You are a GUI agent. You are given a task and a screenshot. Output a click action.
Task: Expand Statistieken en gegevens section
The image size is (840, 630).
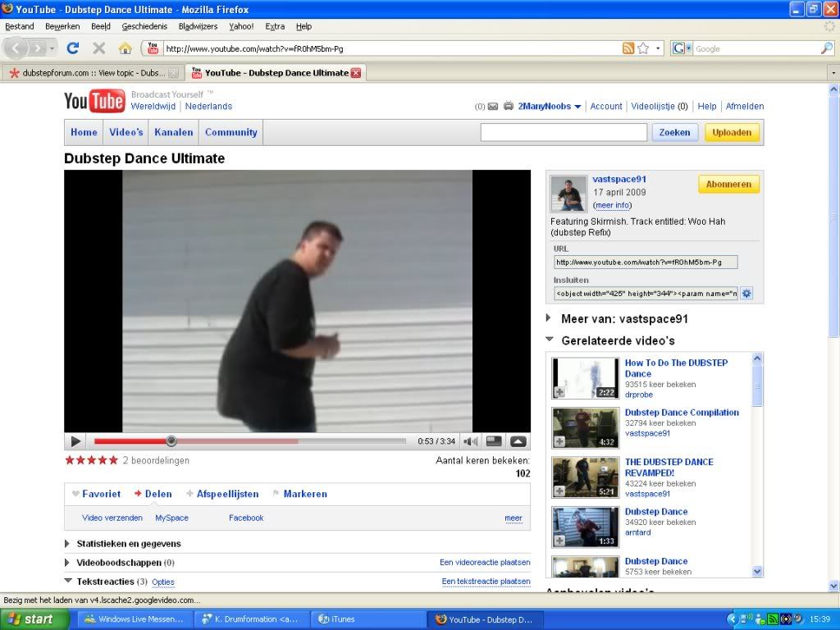pyautogui.click(x=68, y=544)
